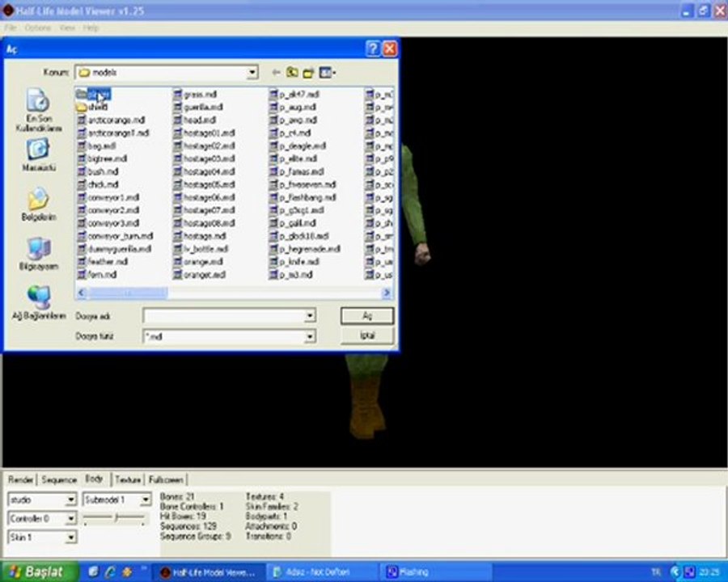Viewport: 728px width, 582px height.
Task: Expand the Dosya türü file type dropdown
Action: coord(310,336)
